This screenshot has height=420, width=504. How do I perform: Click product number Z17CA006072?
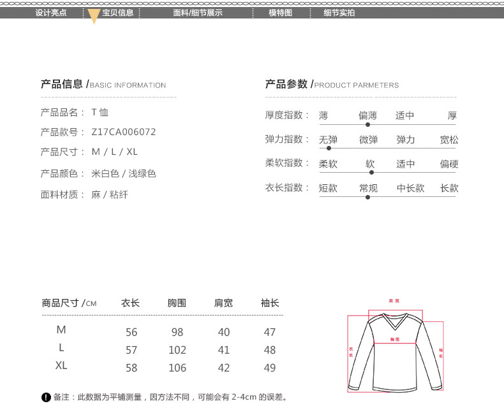(124, 133)
